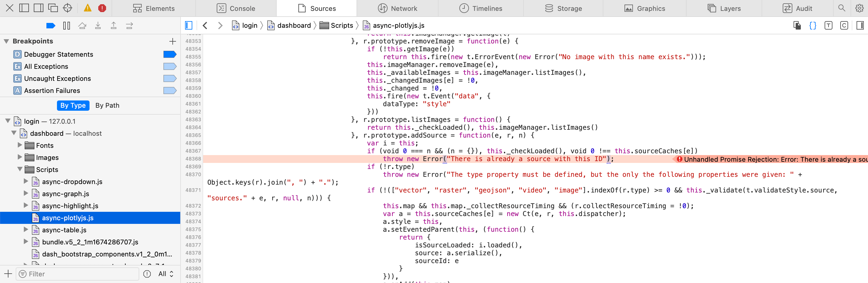Image resolution: width=868 pixels, height=283 pixels.
Task: Click login in the breadcrumb path
Action: point(245,25)
